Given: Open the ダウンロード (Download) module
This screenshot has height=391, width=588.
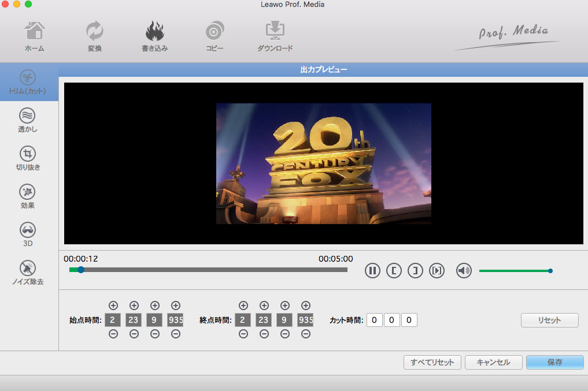Looking at the screenshot, I should [275, 32].
